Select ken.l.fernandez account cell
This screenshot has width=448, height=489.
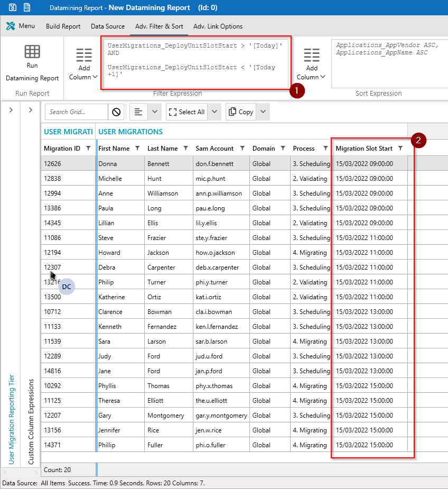pyautogui.click(x=221, y=327)
